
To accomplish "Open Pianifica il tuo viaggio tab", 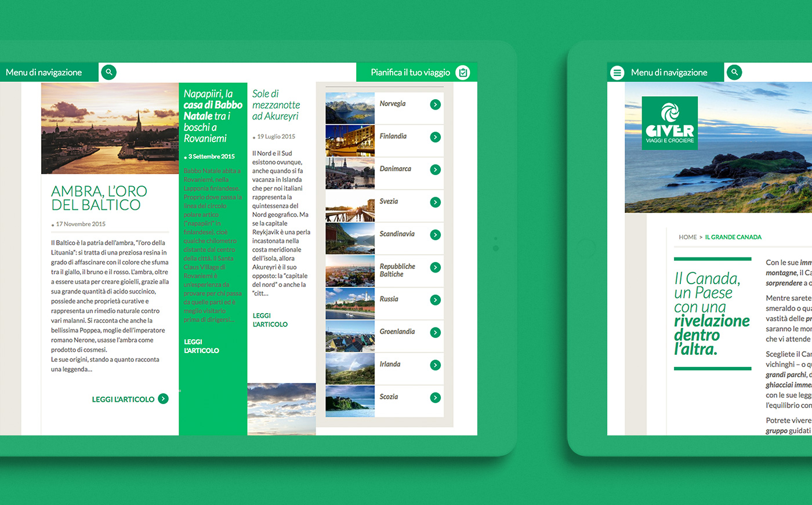I will click(410, 72).
